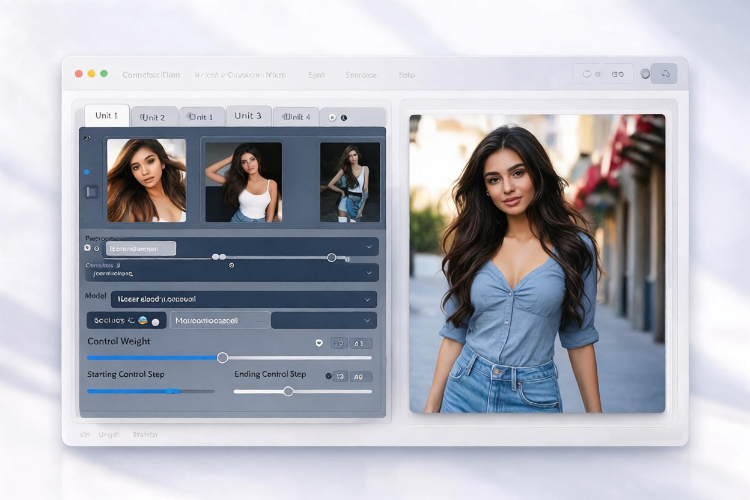The width and height of the screenshot is (750, 500).
Task: Click the chevron arrow of the Model dropdown
Action: pyautogui.click(x=367, y=300)
